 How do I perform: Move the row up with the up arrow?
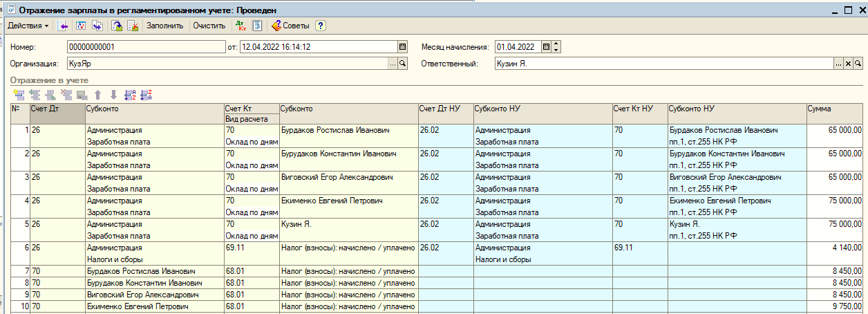click(x=97, y=95)
